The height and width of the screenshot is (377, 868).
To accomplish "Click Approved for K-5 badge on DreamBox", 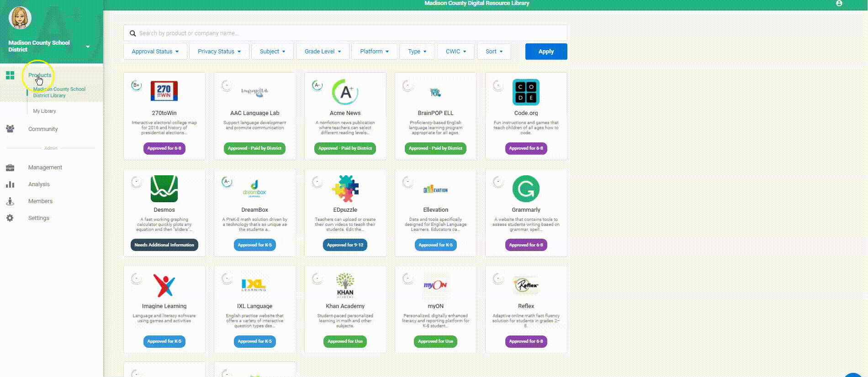I will click(x=254, y=245).
